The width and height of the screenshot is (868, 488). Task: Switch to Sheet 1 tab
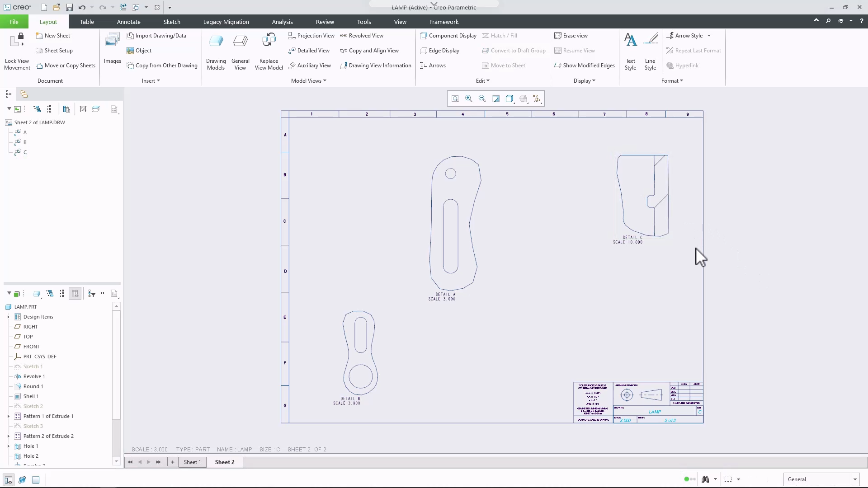click(x=192, y=462)
